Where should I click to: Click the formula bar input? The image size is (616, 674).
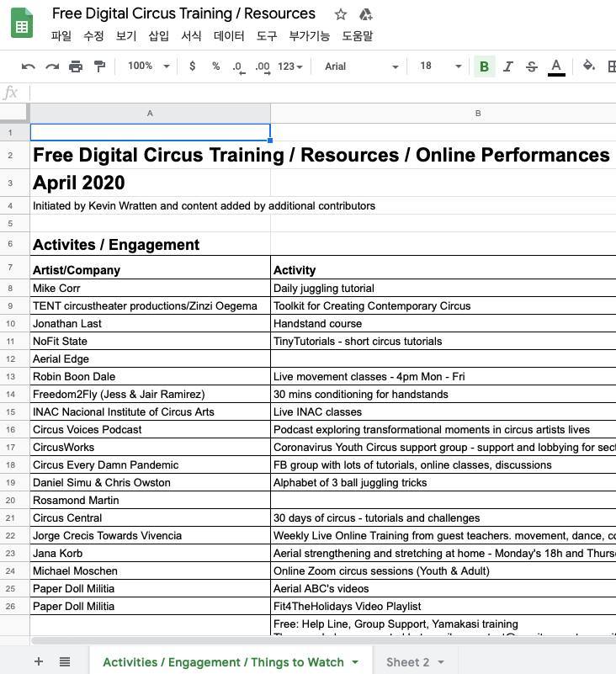pyautogui.click(x=322, y=93)
